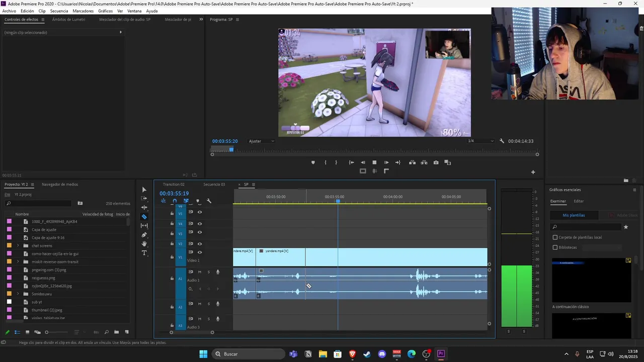
Task: Open SP sequence panel menu
Action: (253, 185)
